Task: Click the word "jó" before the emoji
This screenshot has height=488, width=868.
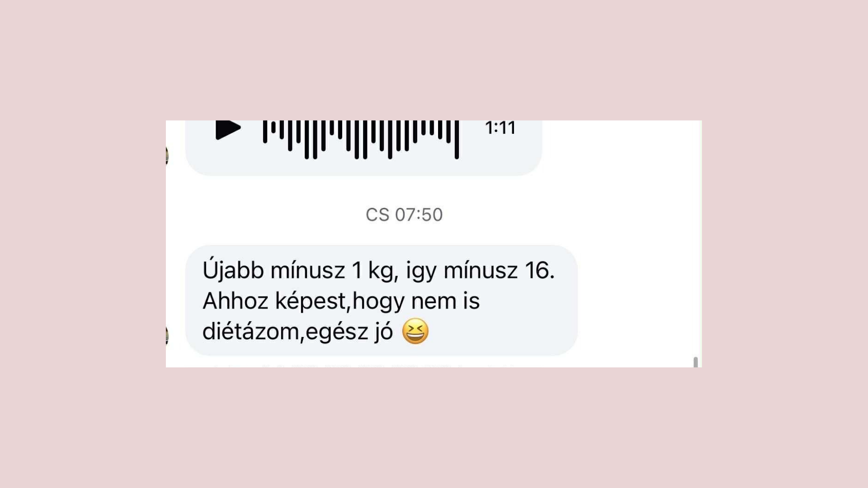Action: point(384,332)
